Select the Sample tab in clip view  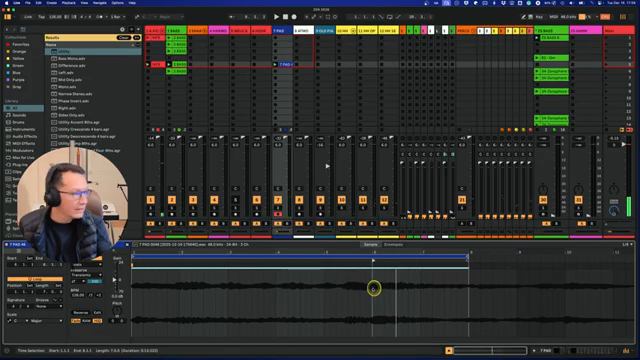[371, 244]
